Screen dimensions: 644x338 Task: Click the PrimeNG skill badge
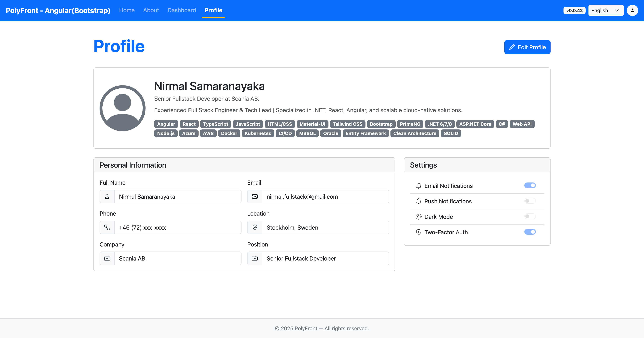tap(410, 124)
